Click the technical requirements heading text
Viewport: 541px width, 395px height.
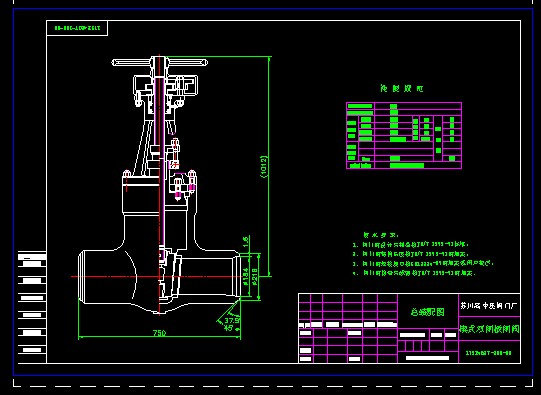(x=381, y=235)
